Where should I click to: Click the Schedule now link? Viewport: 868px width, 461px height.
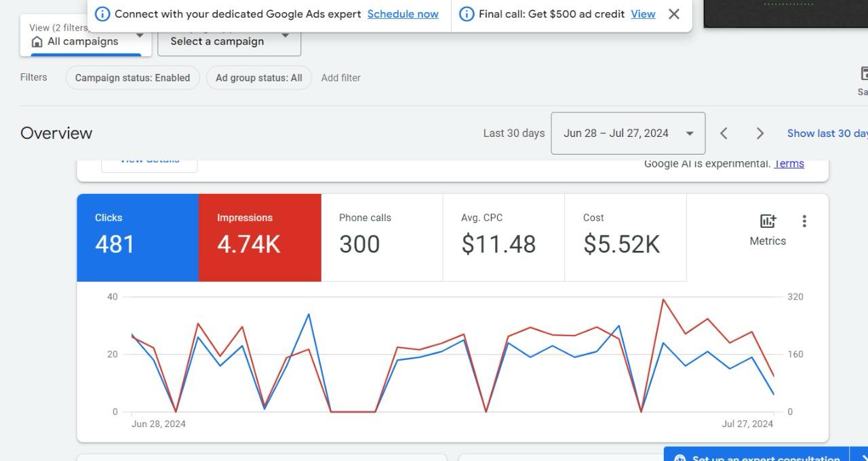pos(403,14)
